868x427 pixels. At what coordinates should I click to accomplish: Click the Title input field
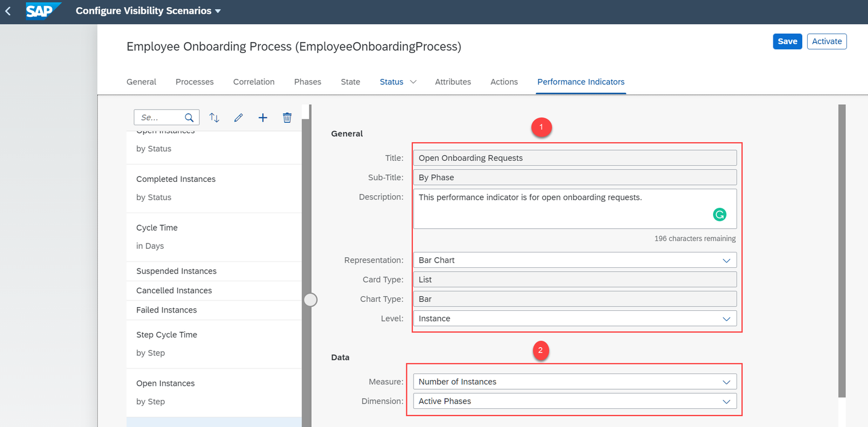click(575, 158)
